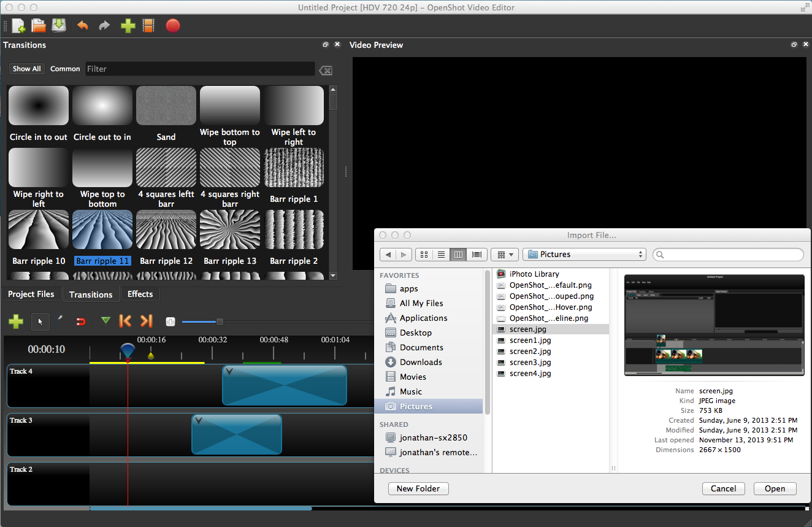
Task: Click the orange Undo arrow
Action: pos(82,26)
